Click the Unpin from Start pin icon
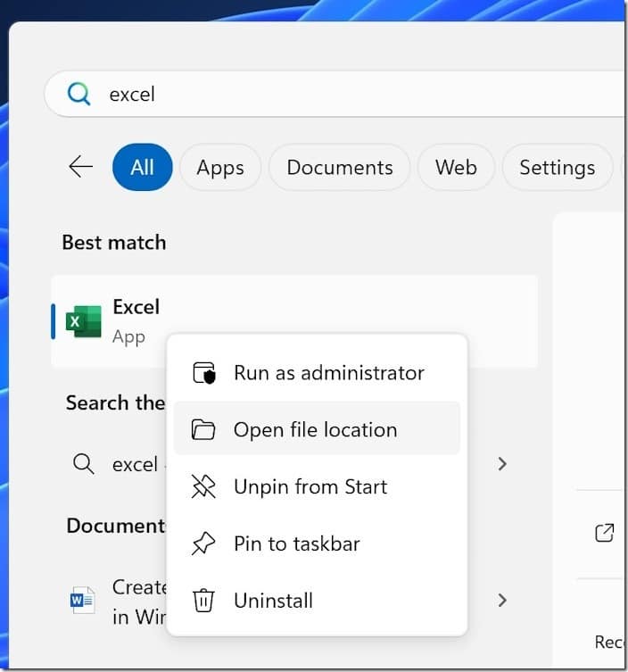The image size is (628, 672). tap(203, 486)
